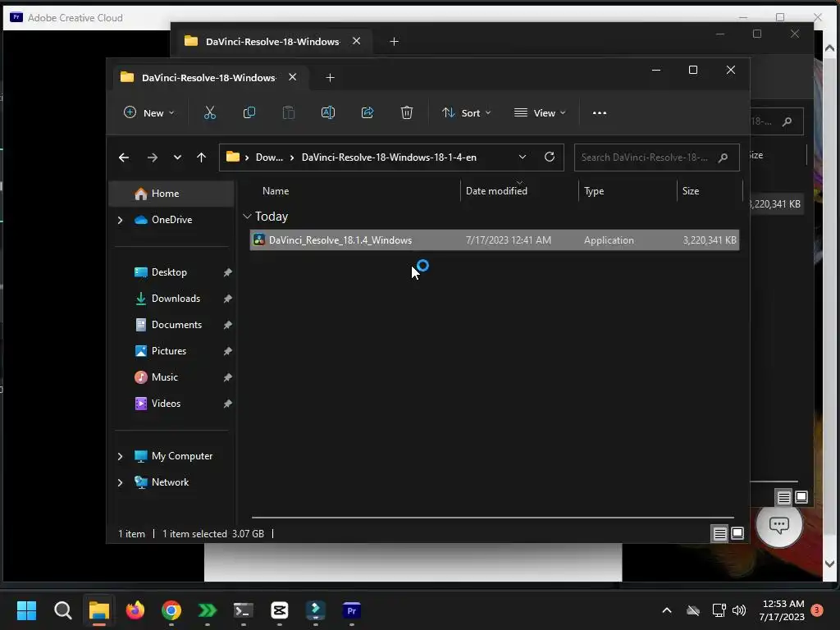Go back with the left arrow
This screenshot has height=630, width=840.
point(124,157)
